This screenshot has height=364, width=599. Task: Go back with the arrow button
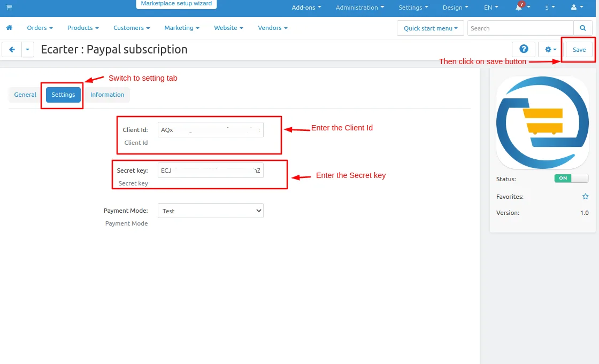coord(12,50)
